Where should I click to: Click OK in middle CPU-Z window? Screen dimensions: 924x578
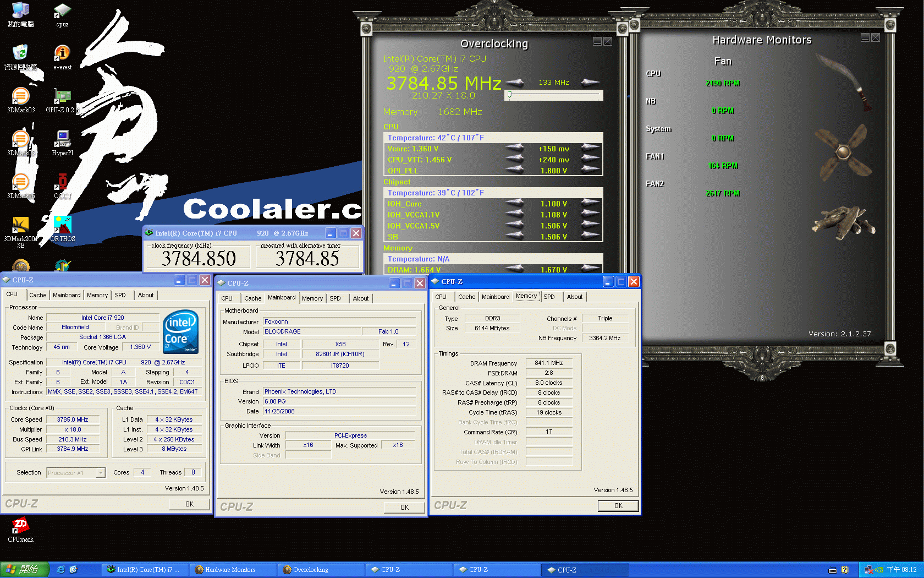point(404,507)
